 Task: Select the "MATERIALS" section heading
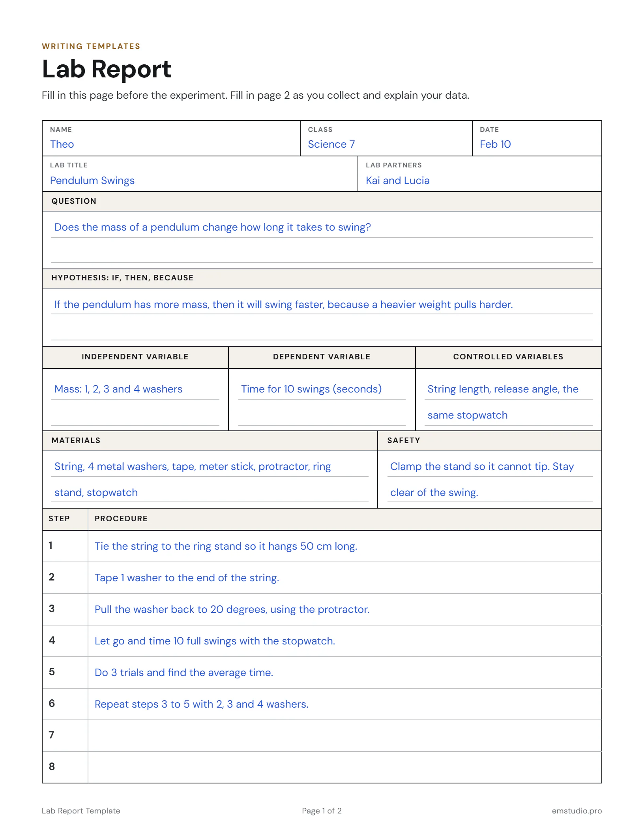click(x=76, y=440)
